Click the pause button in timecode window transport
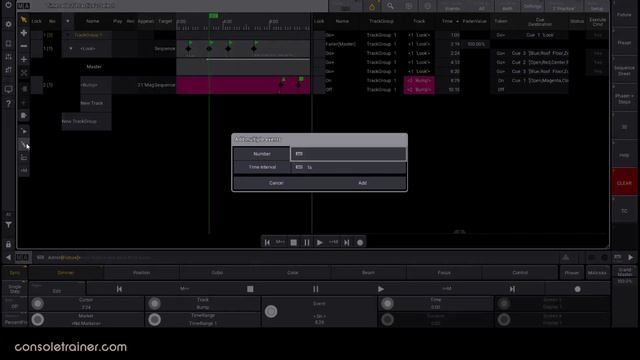 click(307, 242)
